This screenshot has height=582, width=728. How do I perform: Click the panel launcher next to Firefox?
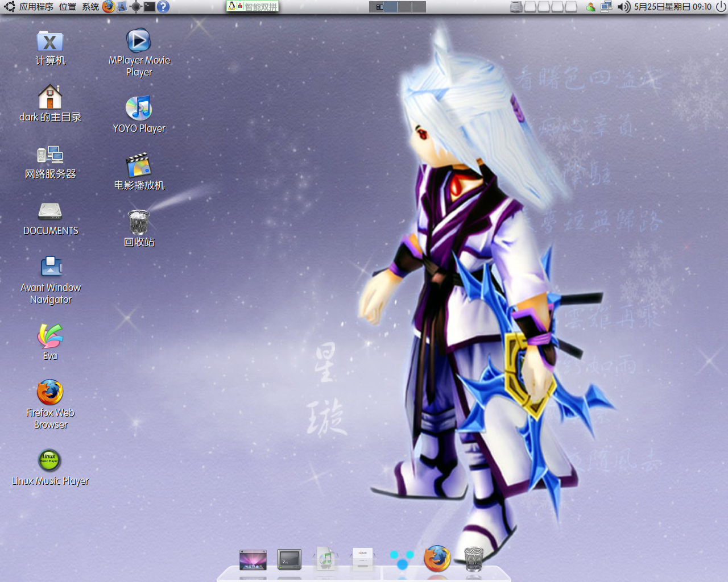(x=122, y=7)
